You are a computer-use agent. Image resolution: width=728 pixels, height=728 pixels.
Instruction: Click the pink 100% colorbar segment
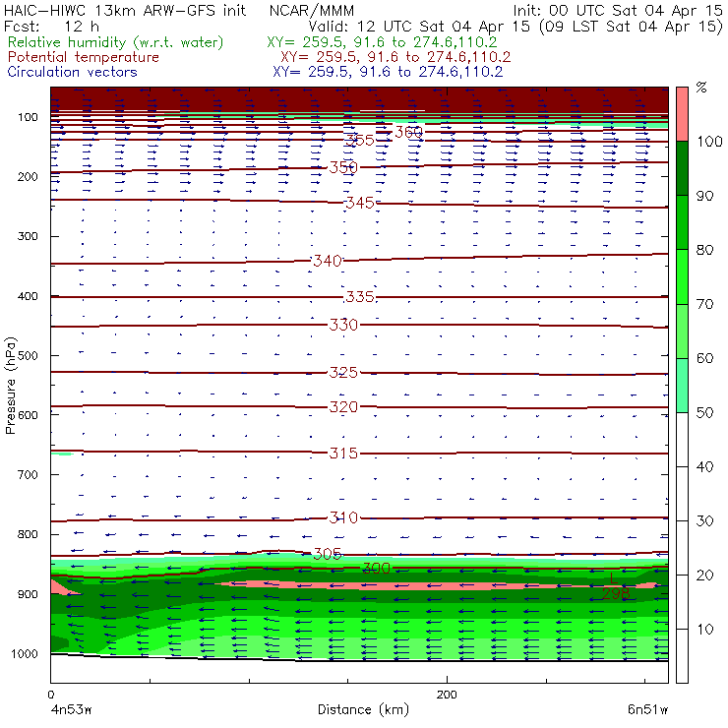pyautogui.click(x=682, y=114)
